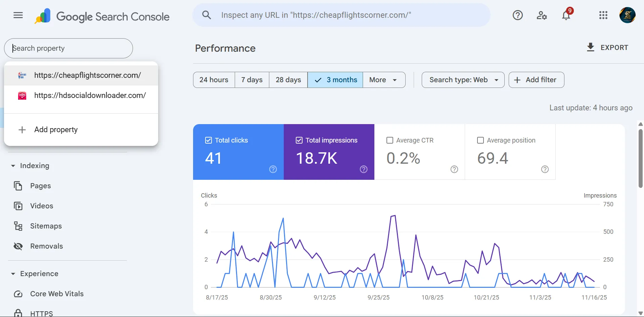
Task: Open user and permissions settings icon
Action: pos(542,15)
